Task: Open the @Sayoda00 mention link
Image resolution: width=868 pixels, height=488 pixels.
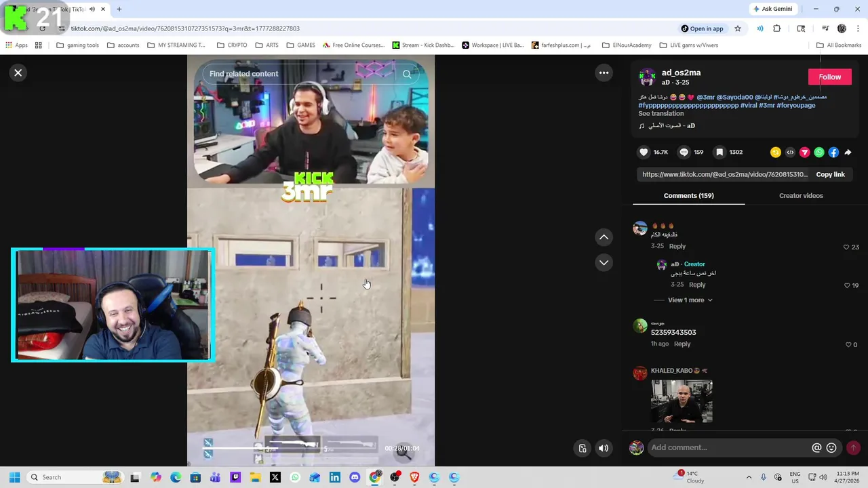Action: [734, 97]
